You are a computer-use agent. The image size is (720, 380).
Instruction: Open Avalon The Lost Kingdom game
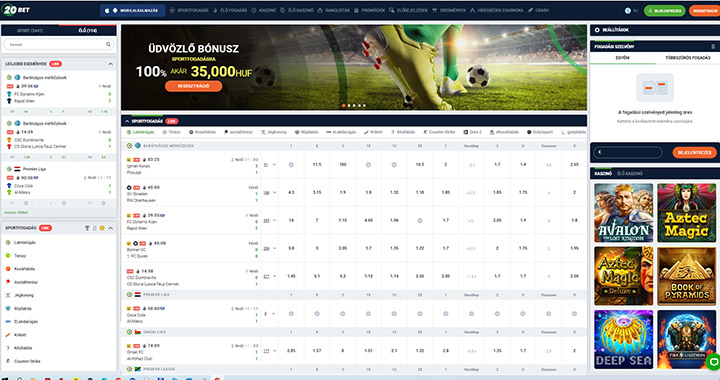(624, 213)
